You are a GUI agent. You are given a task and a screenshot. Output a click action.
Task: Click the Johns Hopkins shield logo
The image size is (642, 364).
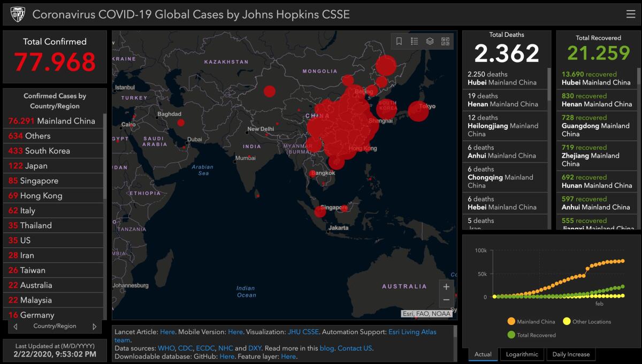pos(18,14)
